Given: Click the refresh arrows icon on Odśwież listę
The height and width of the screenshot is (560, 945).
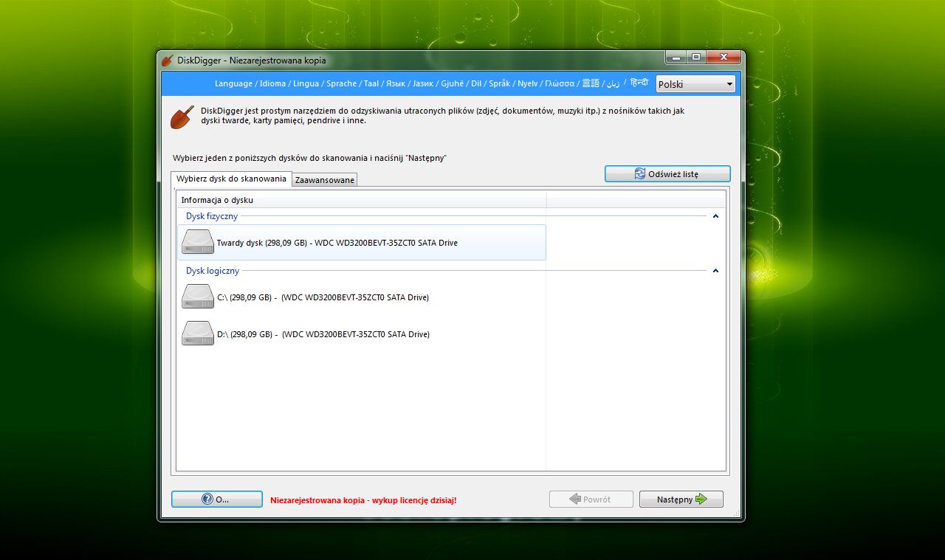Looking at the screenshot, I should 640,174.
